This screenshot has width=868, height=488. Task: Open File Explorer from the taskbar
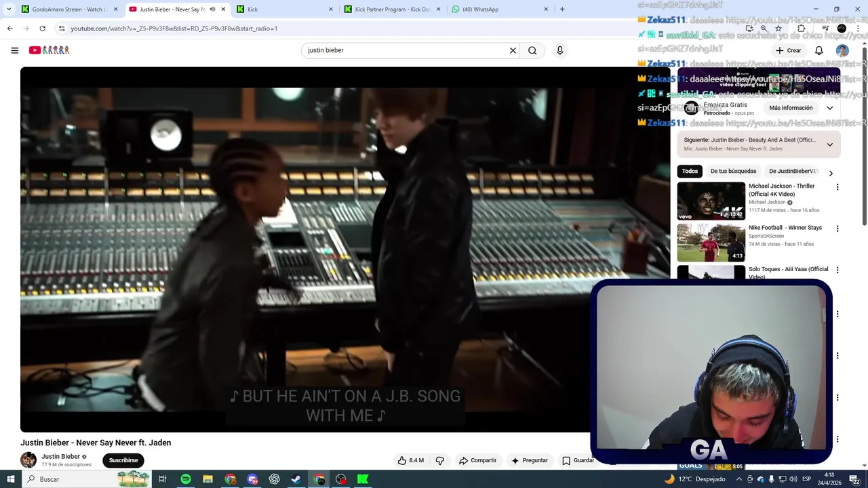tap(208, 479)
